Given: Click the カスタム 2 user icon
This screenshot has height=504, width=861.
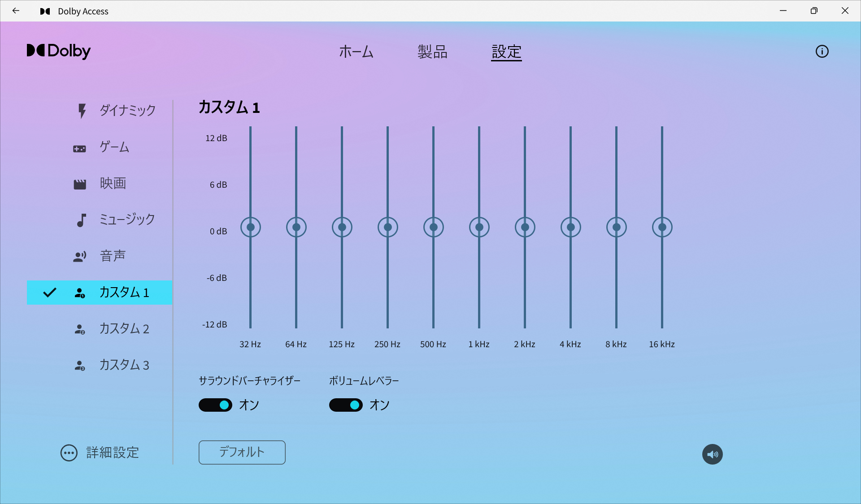Looking at the screenshot, I should pos(80,328).
